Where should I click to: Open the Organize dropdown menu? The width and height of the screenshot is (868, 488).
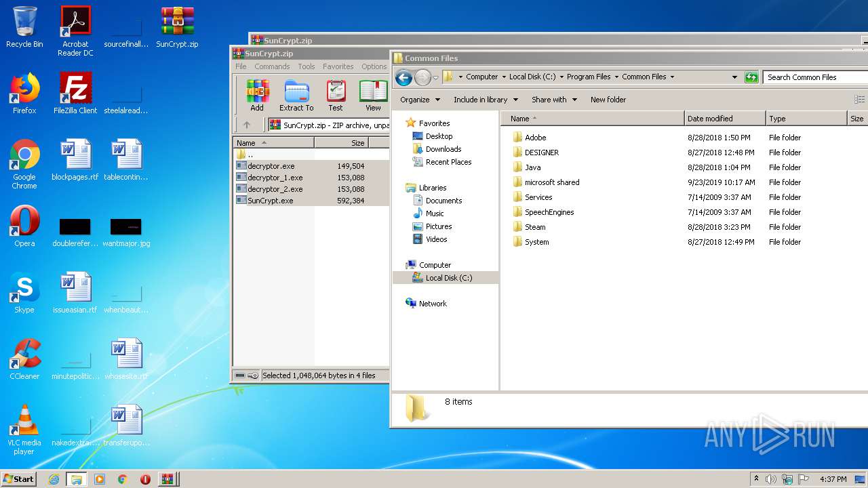(420, 100)
